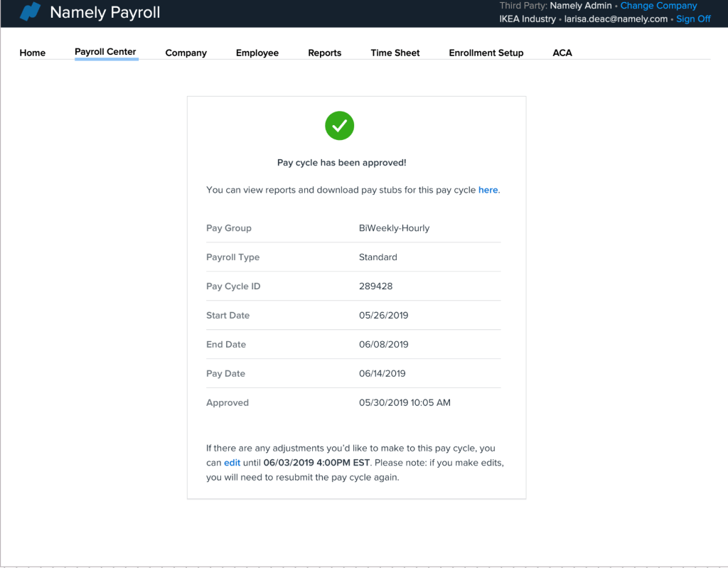The image size is (728, 568).
Task: Click the Namely logo icon
Action: (30, 12)
